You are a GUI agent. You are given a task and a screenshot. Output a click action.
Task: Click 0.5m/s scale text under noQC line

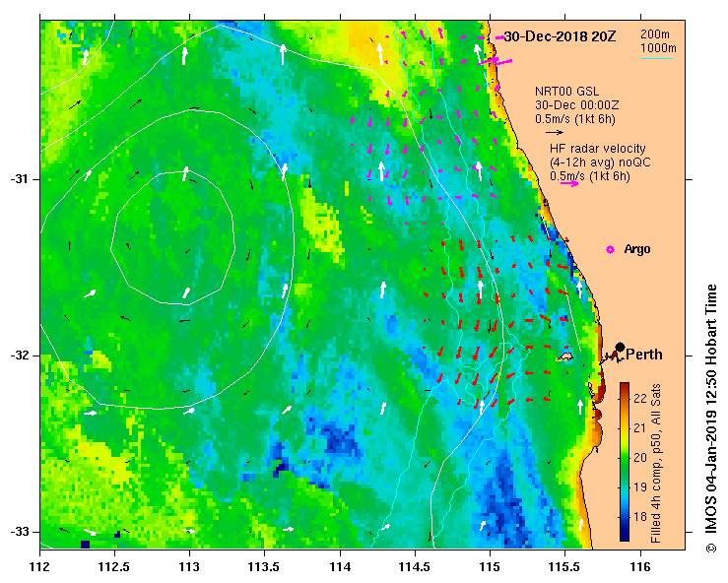tap(590, 176)
